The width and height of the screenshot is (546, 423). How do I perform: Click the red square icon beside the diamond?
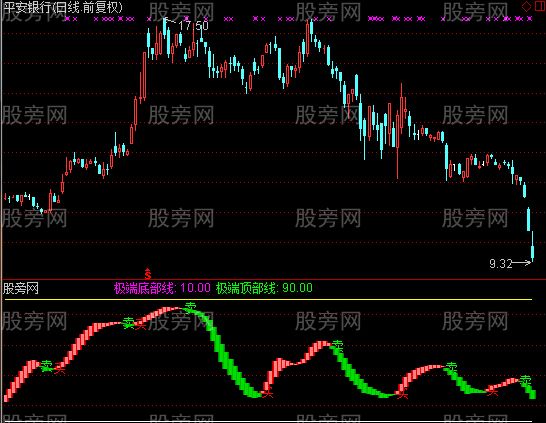[540, 6]
